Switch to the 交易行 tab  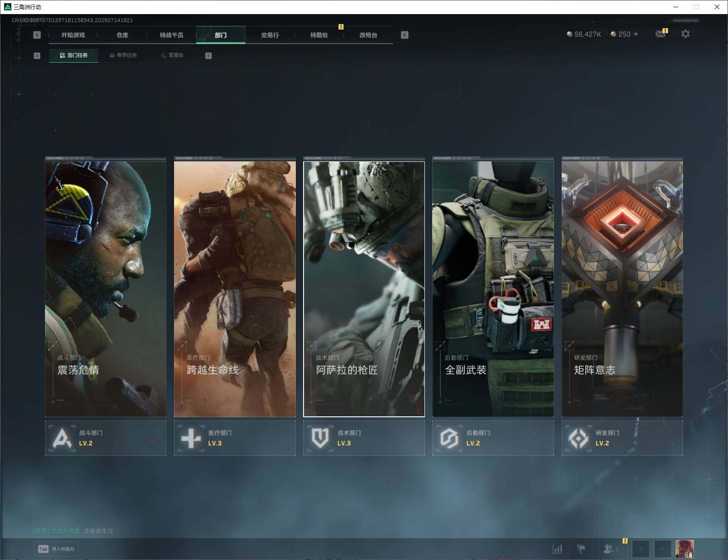pyautogui.click(x=270, y=35)
